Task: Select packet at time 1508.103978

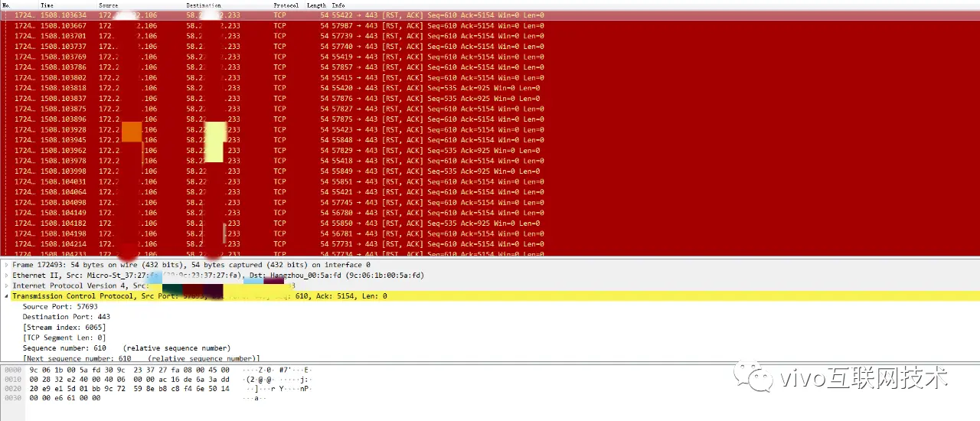Action: [490, 161]
